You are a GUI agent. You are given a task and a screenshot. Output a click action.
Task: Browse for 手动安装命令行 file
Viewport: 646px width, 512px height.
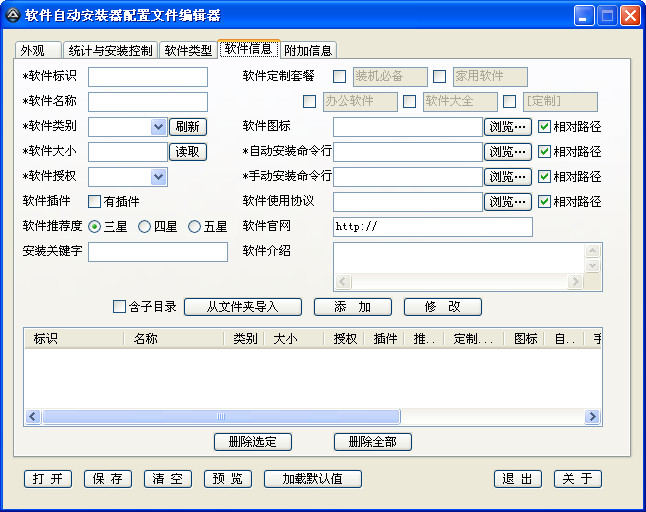[x=508, y=177]
